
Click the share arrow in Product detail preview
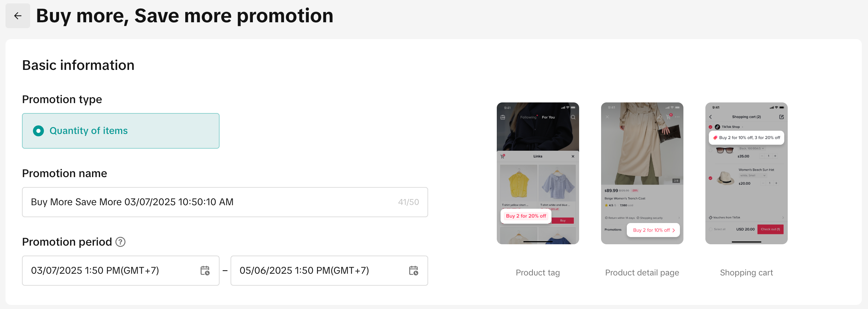click(x=659, y=117)
